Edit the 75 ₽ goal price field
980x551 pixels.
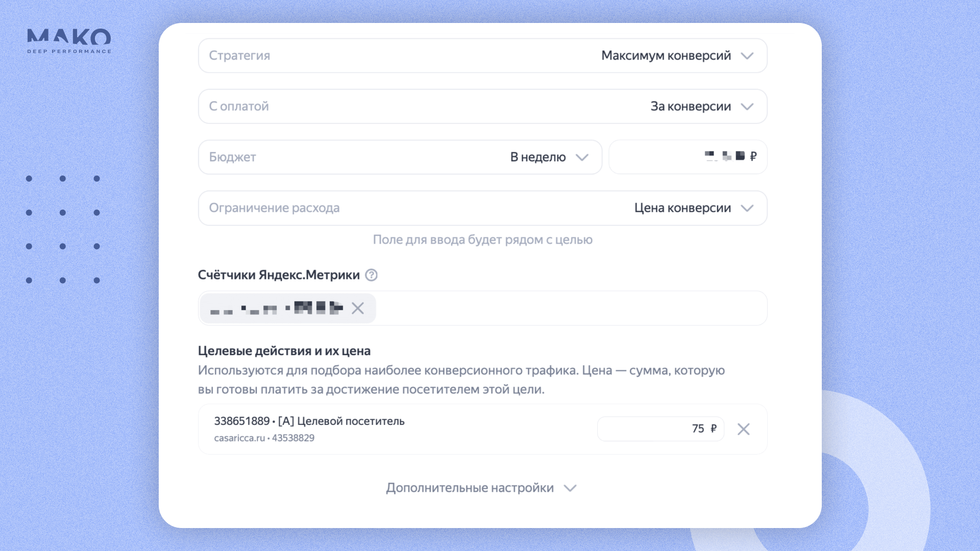tap(660, 429)
